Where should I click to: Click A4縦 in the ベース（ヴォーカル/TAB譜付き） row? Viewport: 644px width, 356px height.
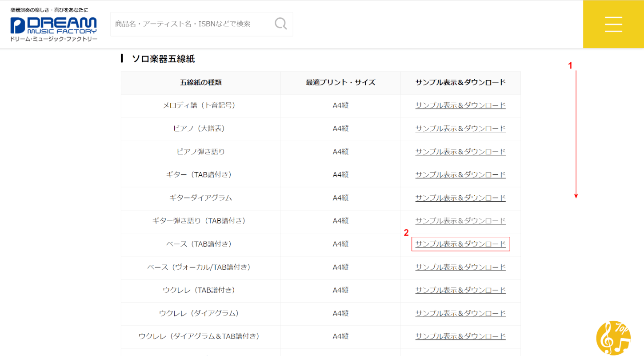tap(341, 267)
